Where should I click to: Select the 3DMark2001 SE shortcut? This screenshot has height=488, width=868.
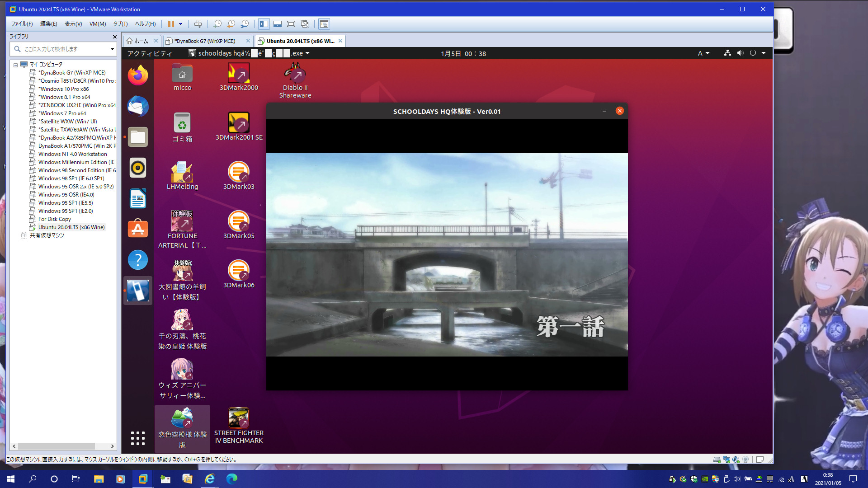pyautogui.click(x=239, y=127)
